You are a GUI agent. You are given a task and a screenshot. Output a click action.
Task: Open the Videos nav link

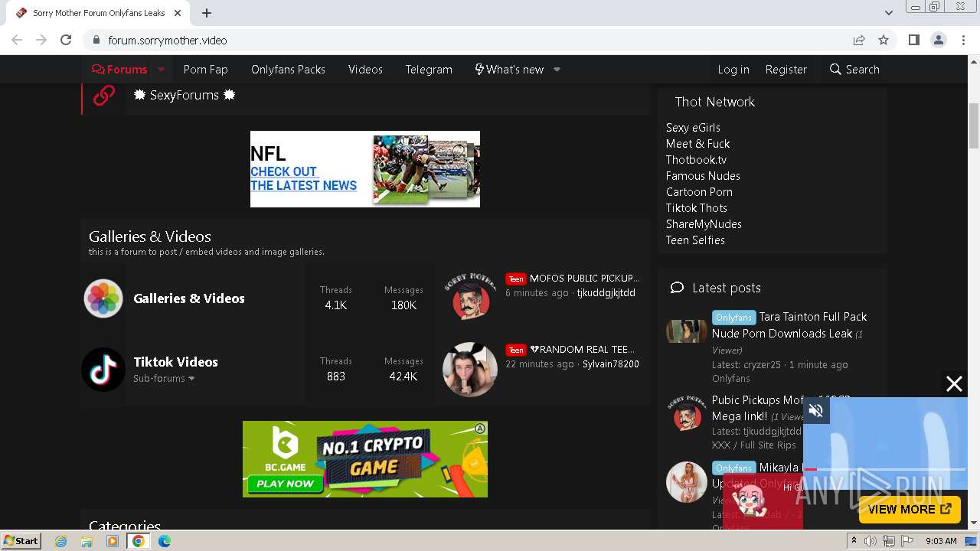coord(365,69)
